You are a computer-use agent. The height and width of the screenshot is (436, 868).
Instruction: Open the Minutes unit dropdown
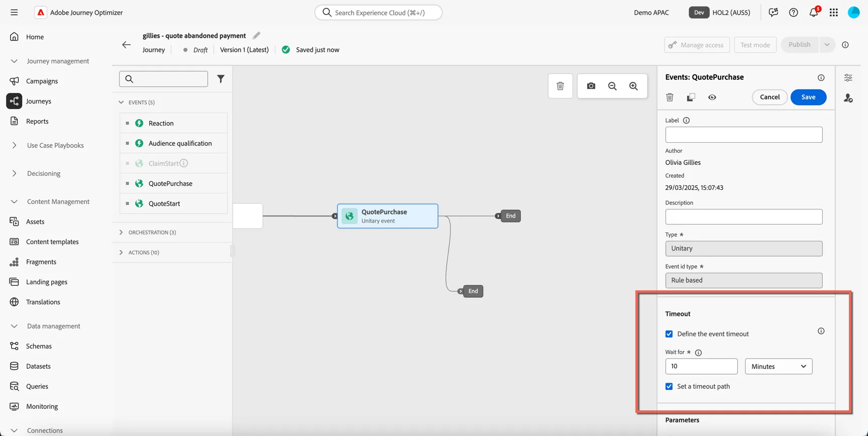coord(779,366)
